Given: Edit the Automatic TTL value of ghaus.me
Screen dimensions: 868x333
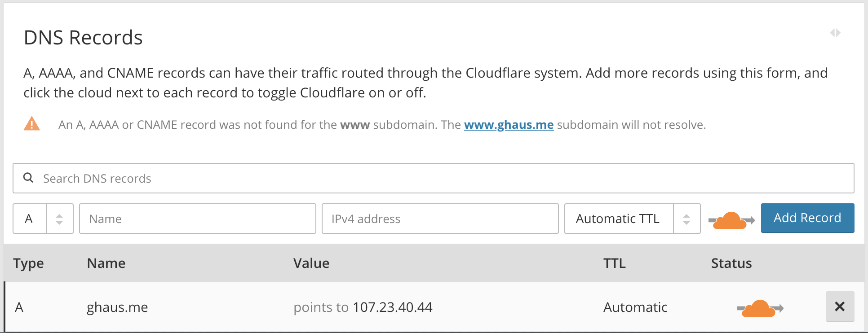Looking at the screenshot, I should click(x=635, y=307).
